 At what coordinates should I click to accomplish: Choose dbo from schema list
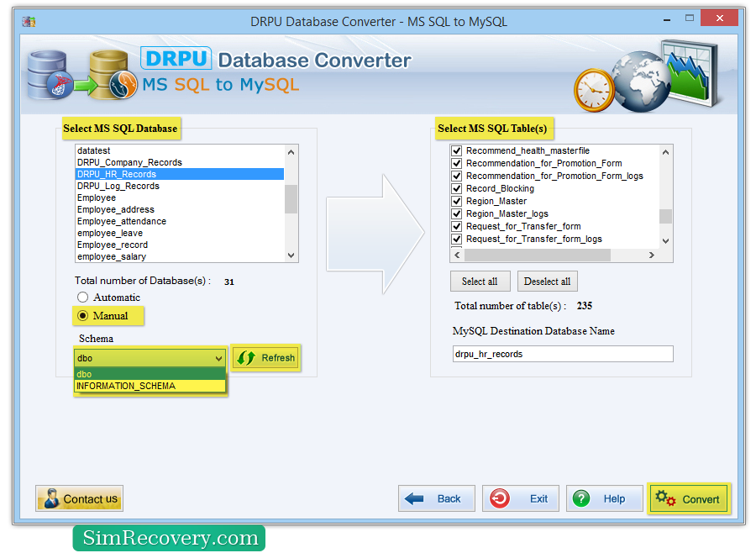(150, 374)
